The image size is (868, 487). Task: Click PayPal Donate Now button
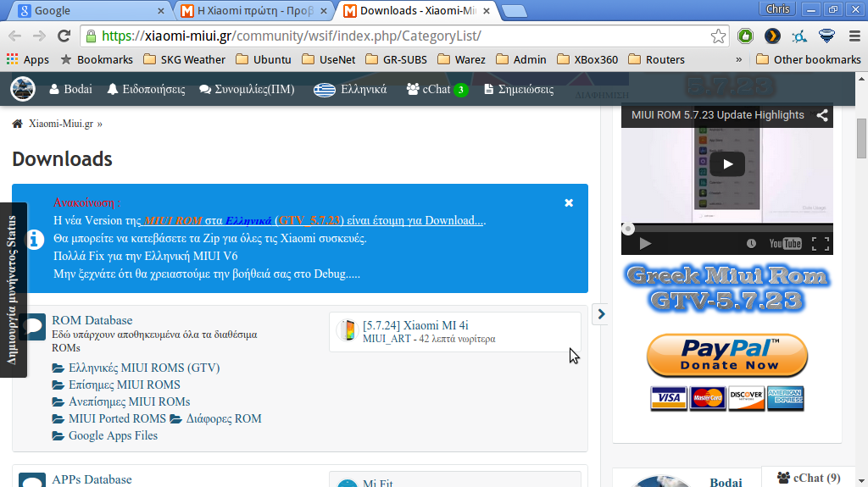(726, 355)
